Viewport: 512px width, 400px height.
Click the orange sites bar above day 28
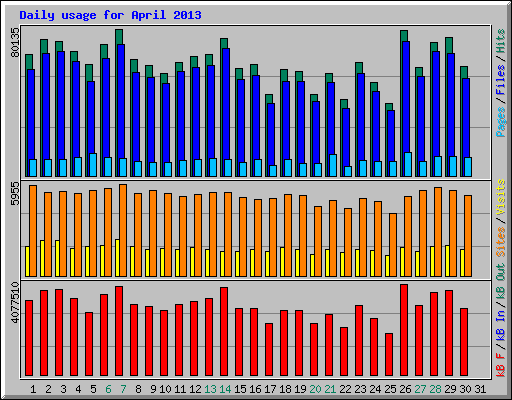point(438,232)
